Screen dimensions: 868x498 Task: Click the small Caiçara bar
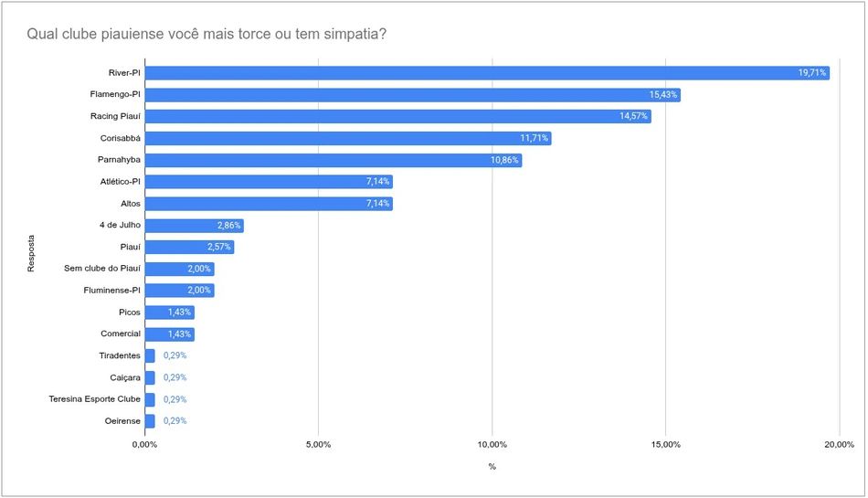150,377
